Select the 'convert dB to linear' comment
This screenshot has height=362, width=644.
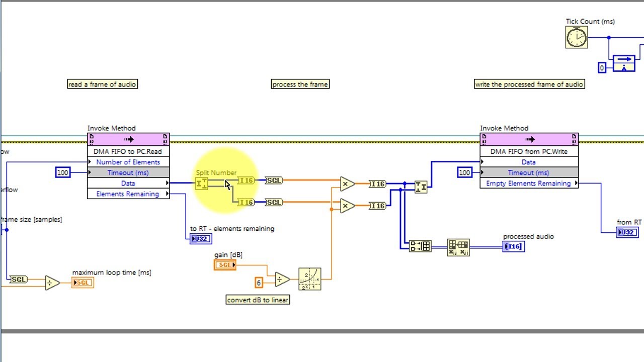pyautogui.click(x=258, y=300)
